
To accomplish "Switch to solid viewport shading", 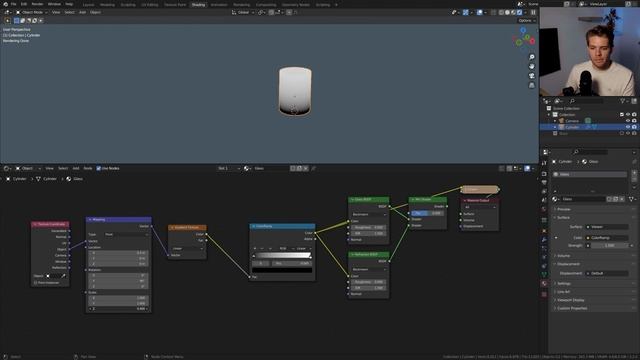I will pyautogui.click(x=507, y=12).
